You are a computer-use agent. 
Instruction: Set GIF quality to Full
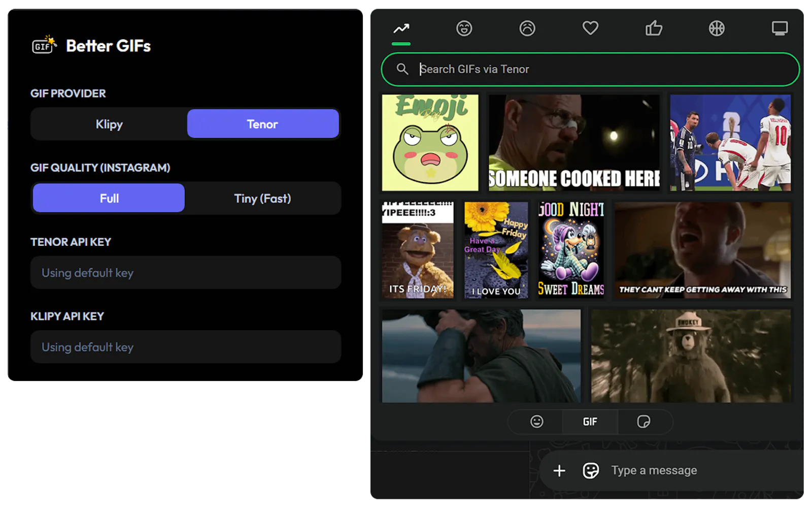point(109,198)
